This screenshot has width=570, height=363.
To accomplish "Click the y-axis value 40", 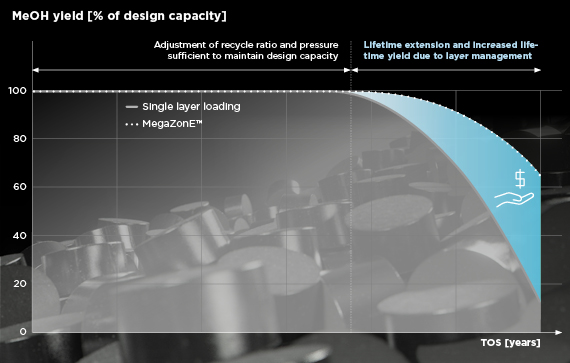I will tap(20, 235).
